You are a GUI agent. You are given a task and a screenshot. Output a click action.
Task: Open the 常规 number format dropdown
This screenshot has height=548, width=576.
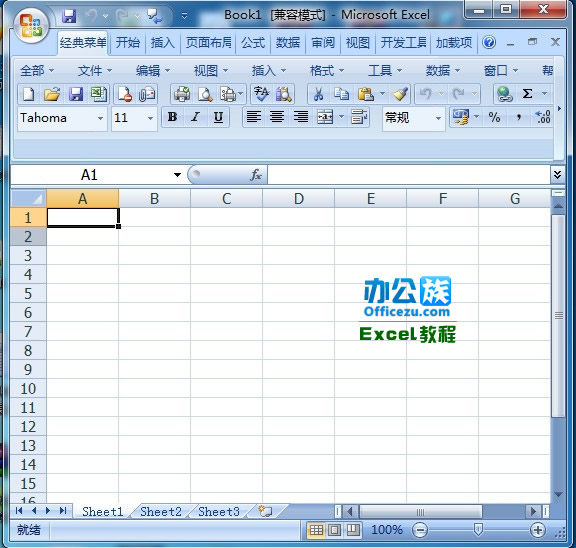coord(438,118)
